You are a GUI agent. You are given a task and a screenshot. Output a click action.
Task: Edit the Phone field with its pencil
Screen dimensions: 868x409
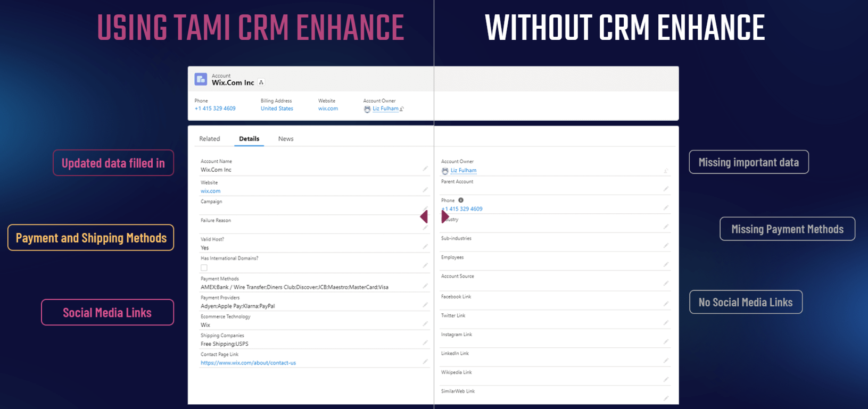click(666, 208)
